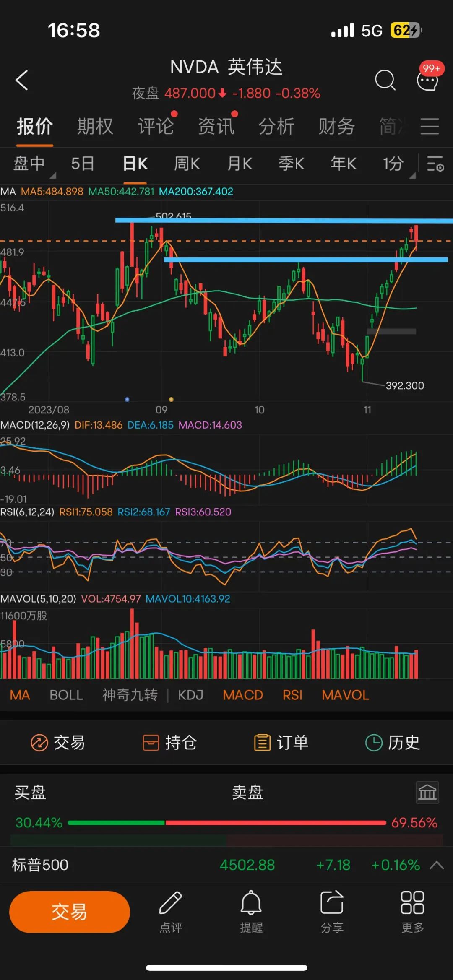
Task: Open the 1分 minute interval dropdown
Action: coord(396,164)
